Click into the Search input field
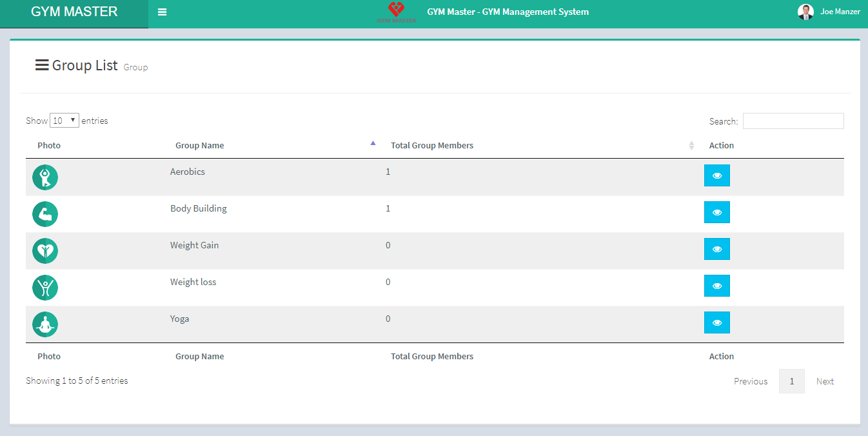 pos(793,121)
